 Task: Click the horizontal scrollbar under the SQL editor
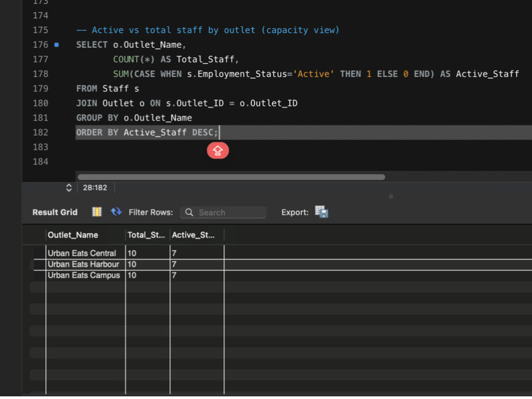[x=231, y=177]
